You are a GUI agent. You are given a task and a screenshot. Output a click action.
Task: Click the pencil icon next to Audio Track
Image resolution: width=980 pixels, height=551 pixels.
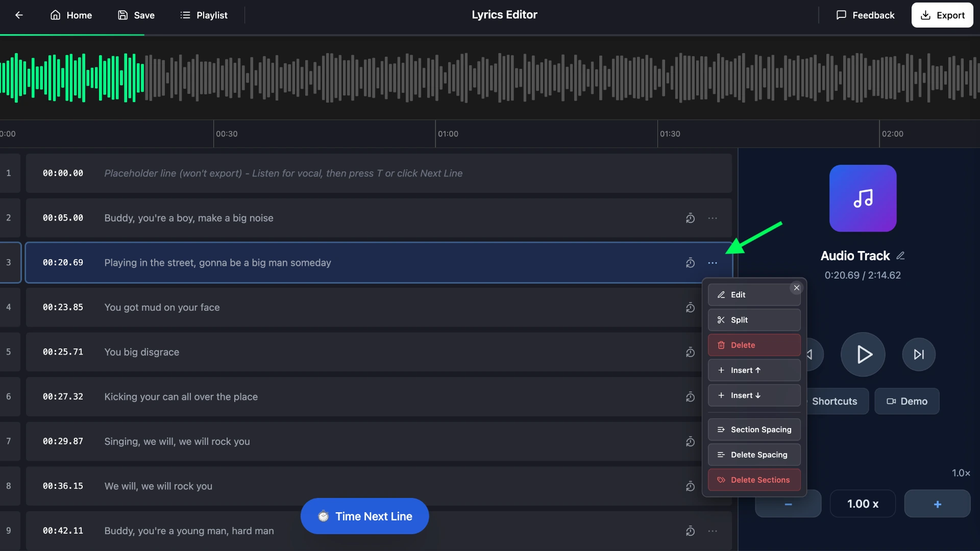pos(901,255)
